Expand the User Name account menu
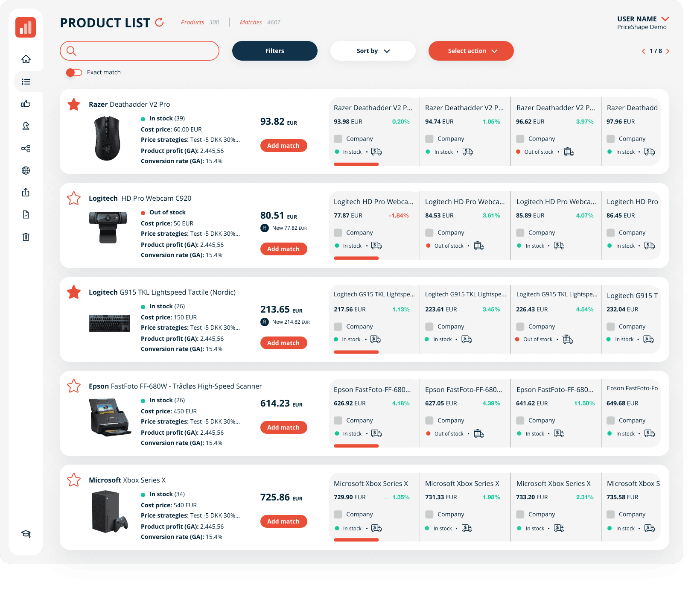 point(665,19)
